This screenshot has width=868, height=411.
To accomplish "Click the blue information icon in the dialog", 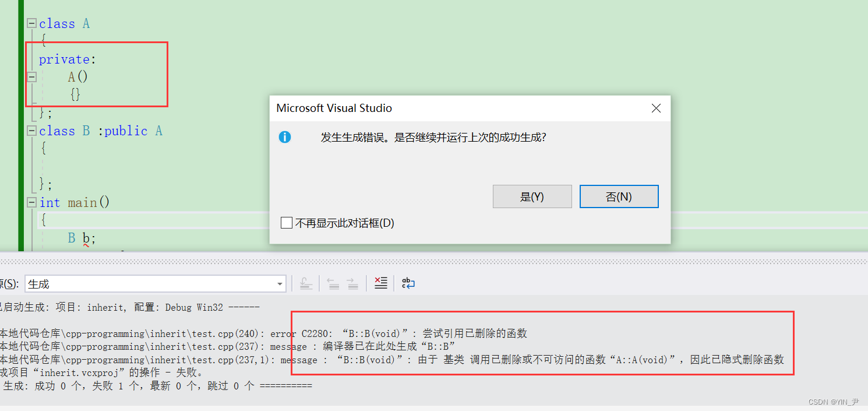I will tap(284, 138).
